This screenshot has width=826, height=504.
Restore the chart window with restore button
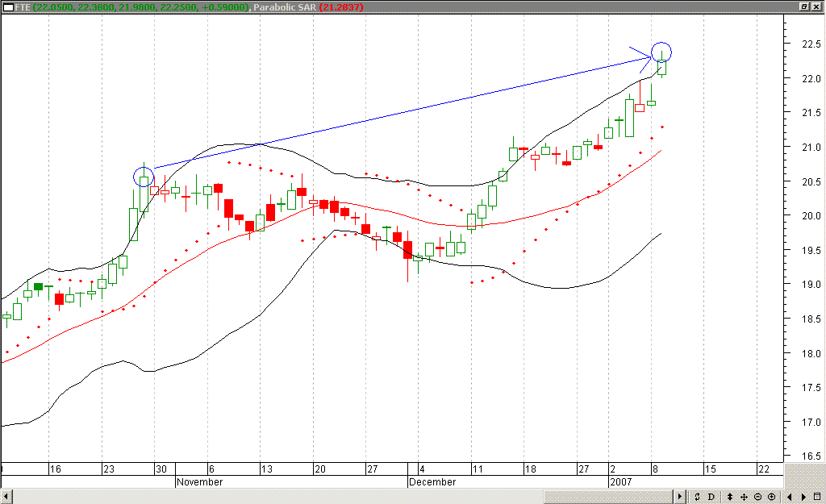(804, 6)
